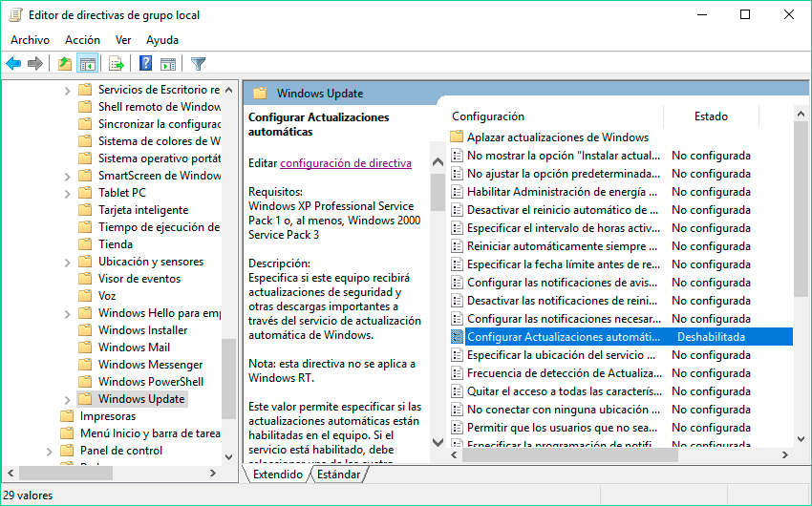Select Especificar la fecha límite policy
812x506 pixels.
pos(564,264)
